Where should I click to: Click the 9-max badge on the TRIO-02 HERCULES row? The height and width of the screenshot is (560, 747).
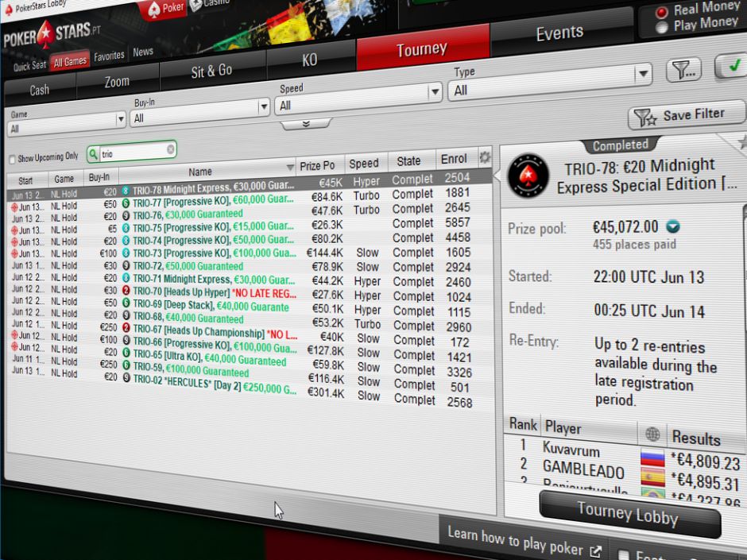point(126,377)
